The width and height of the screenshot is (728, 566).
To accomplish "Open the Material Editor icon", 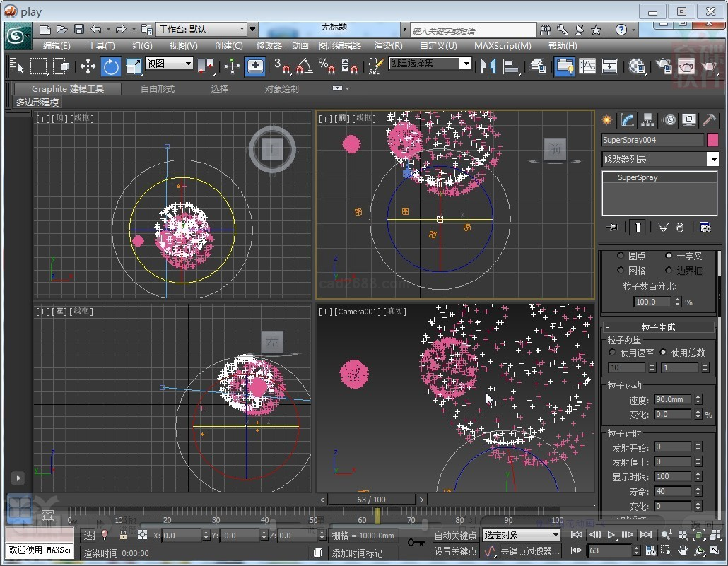I will (x=637, y=66).
